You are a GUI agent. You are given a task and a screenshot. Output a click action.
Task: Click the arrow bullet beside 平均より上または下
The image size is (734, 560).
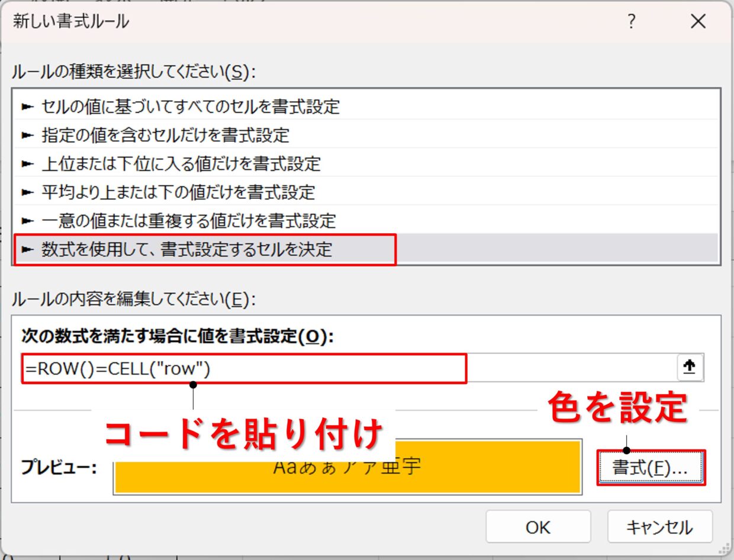(27, 192)
